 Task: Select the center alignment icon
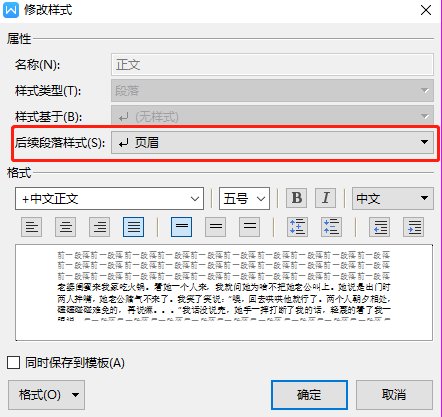click(66, 227)
